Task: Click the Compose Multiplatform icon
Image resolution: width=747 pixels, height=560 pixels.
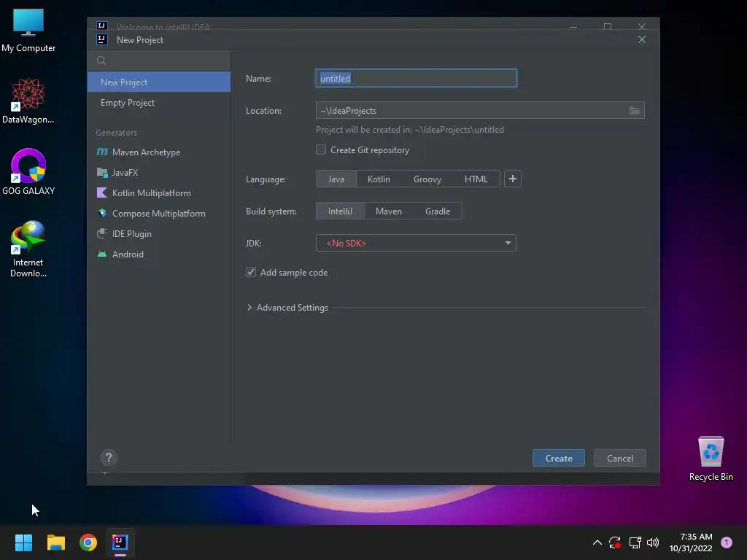Action: point(102,214)
